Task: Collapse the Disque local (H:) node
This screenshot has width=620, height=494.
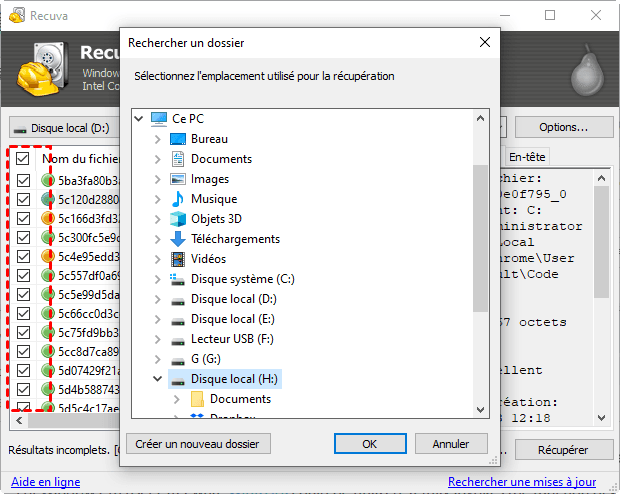Action: click(157, 379)
